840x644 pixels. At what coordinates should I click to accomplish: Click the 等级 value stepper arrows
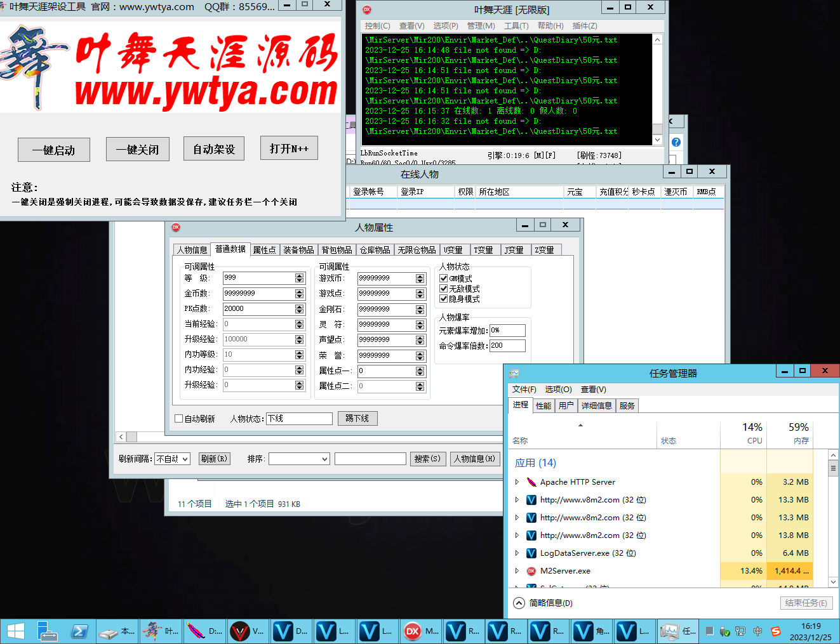(x=299, y=278)
